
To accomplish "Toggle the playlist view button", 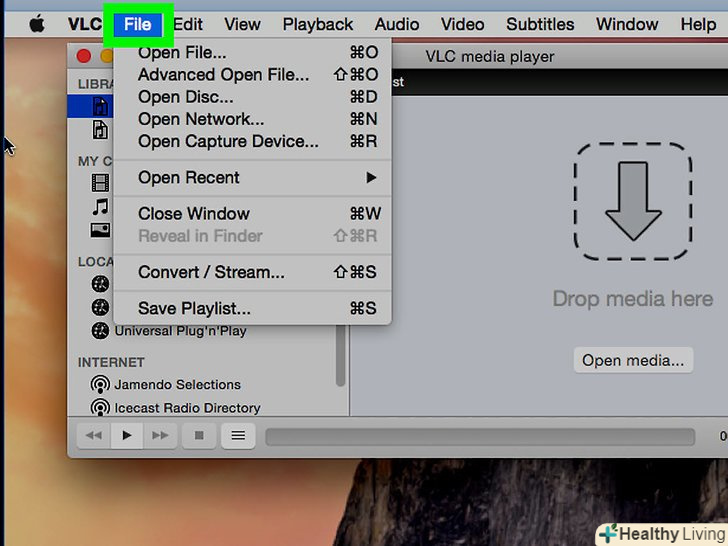I will point(238,436).
